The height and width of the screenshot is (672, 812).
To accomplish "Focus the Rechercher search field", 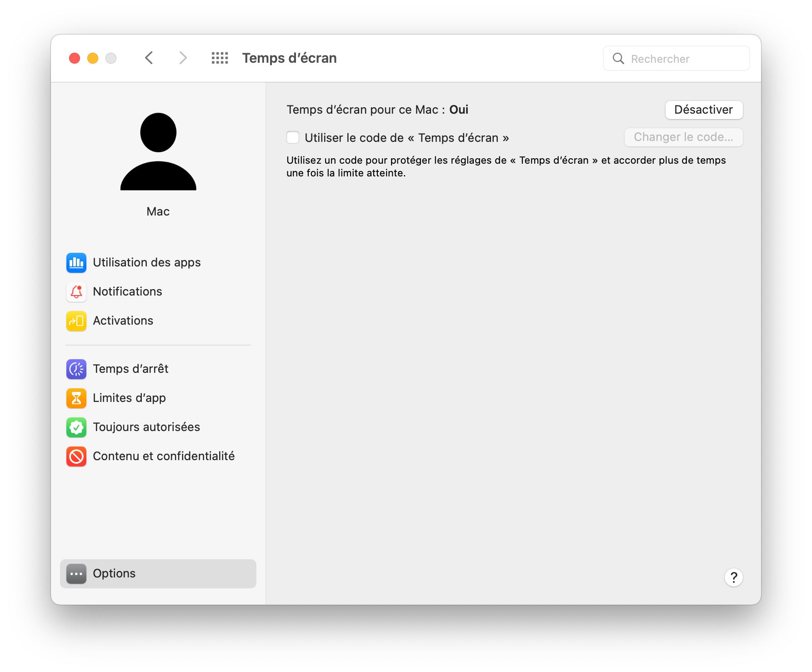I will (677, 59).
